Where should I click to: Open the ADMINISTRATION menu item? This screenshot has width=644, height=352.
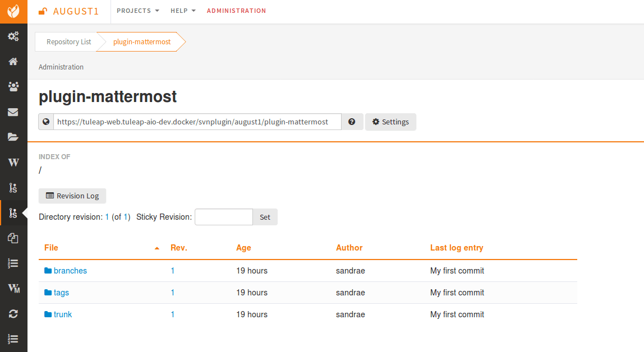point(236,11)
